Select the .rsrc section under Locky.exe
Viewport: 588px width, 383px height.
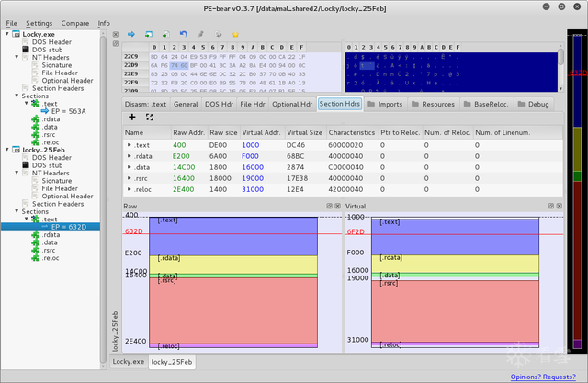(51, 135)
